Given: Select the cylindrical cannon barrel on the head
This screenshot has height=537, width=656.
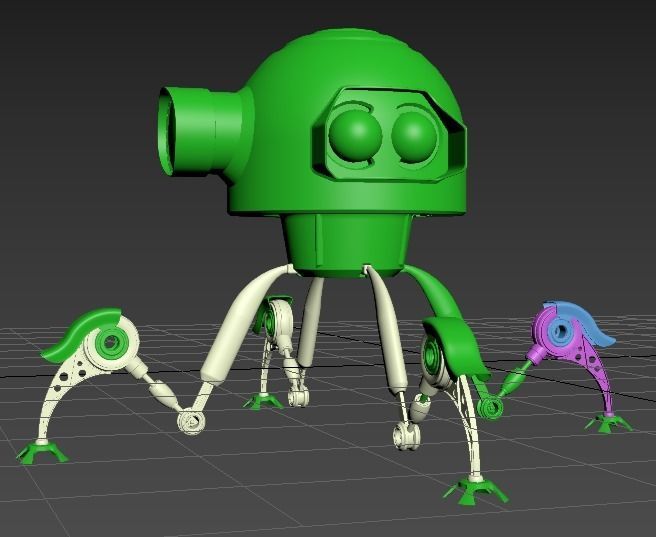Looking at the screenshot, I should pos(201,130).
